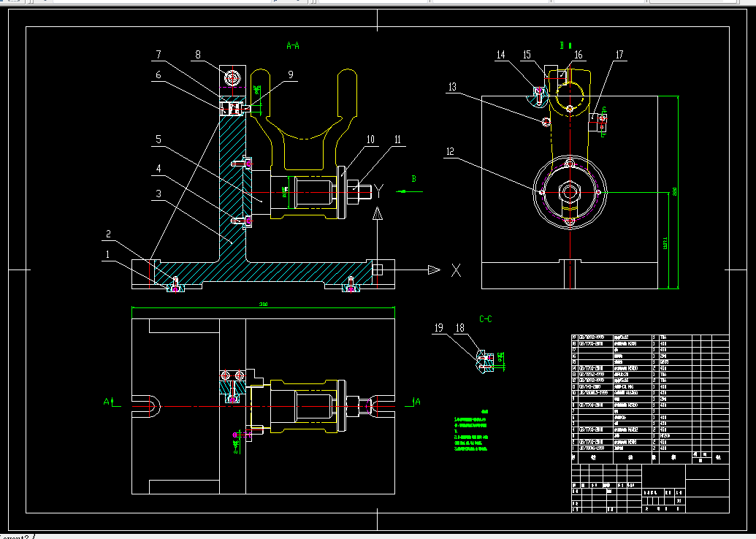Click part balloon number 12
The width and height of the screenshot is (756, 539).
click(450, 152)
